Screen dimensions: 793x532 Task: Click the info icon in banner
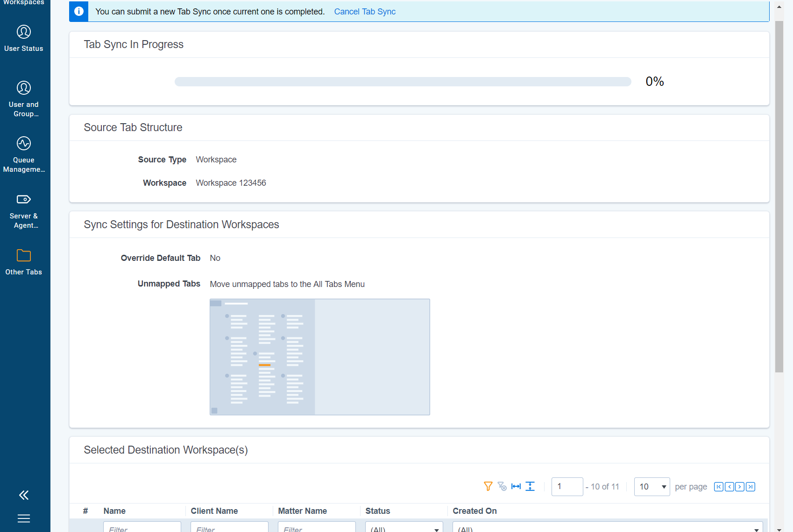(x=79, y=11)
